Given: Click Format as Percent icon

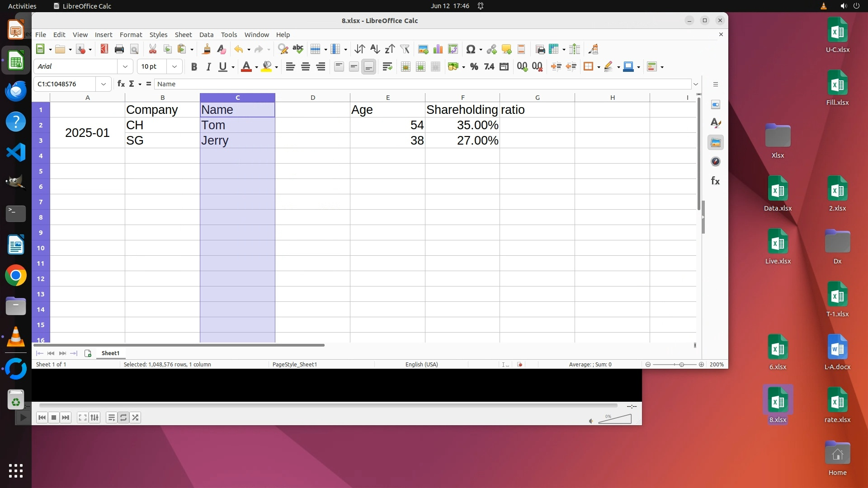Looking at the screenshot, I should pyautogui.click(x=474, y=67).
